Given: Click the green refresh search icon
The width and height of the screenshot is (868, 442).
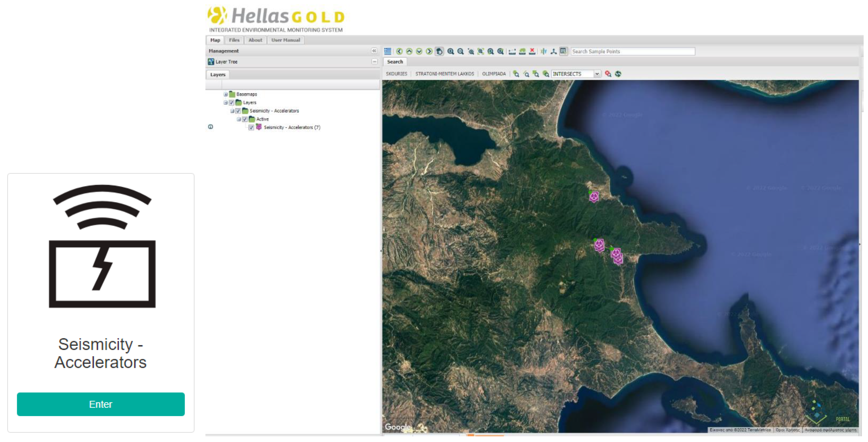Looking at the screenshot, I should coord(618,74).
